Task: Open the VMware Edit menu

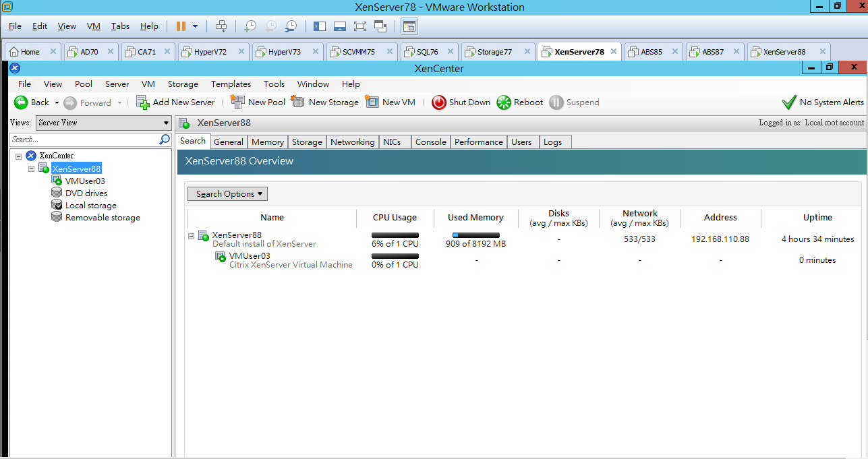Action: (40, 26)
